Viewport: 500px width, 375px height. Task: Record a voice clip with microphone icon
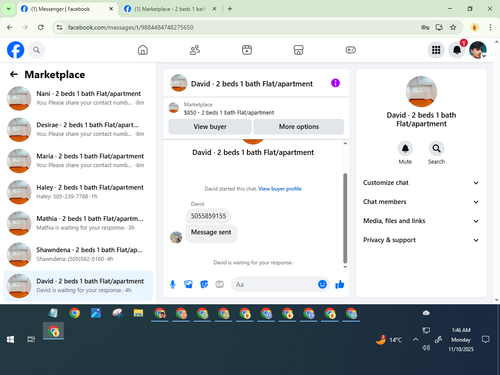coord(173,284)
